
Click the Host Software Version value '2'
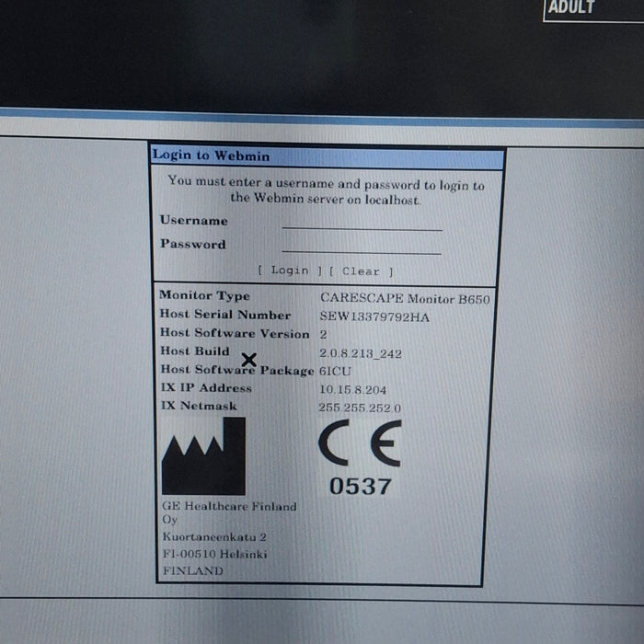[x=323, y=335]
